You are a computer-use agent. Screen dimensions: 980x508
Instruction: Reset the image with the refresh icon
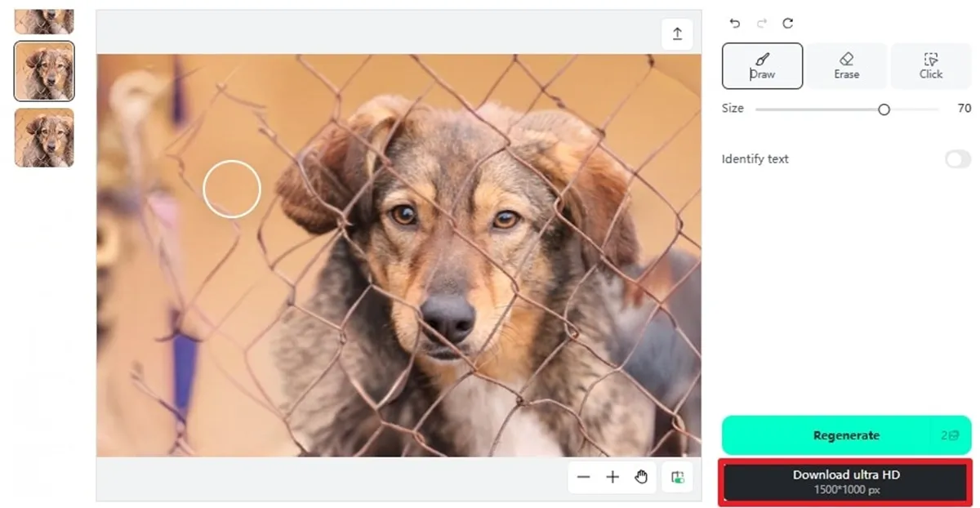click(x=787, y=24)
